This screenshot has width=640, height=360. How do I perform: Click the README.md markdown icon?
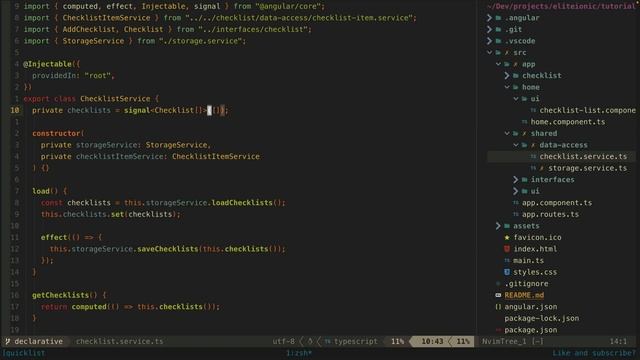tap(498, 295)
